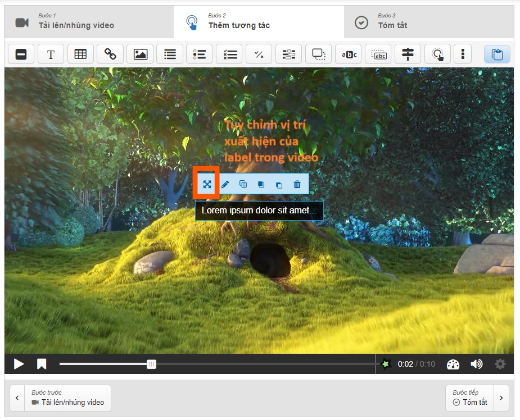520x420 pixels.
Task: Toggle the bookmarks menu in player
Action: [42, 364]
